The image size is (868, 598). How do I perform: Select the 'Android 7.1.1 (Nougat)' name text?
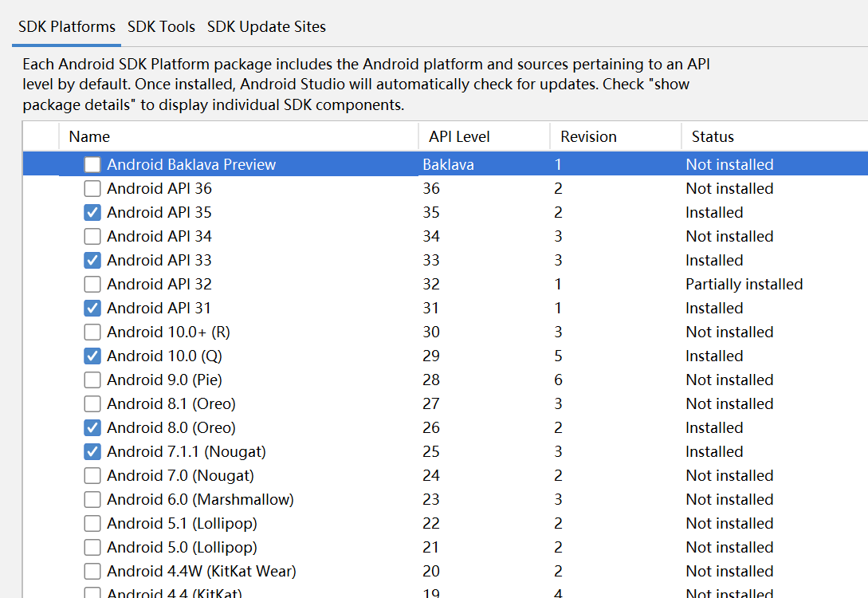[x=187, y=452]
